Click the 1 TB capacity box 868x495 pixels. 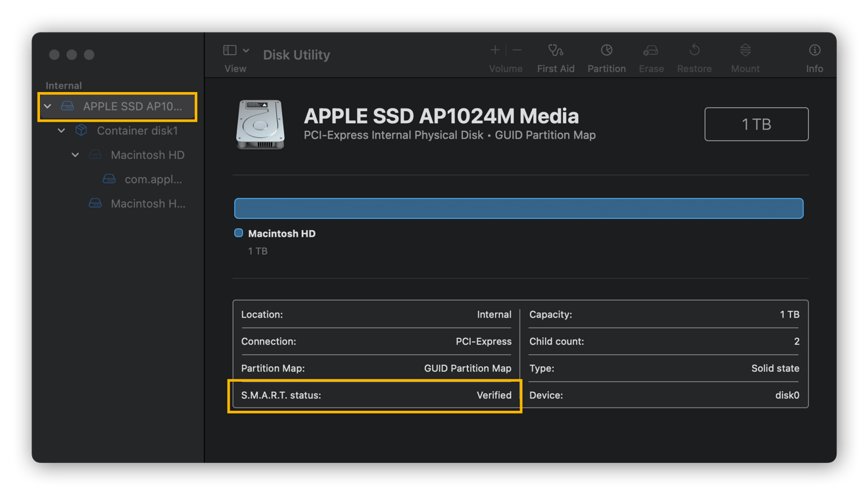pos(756,124)
